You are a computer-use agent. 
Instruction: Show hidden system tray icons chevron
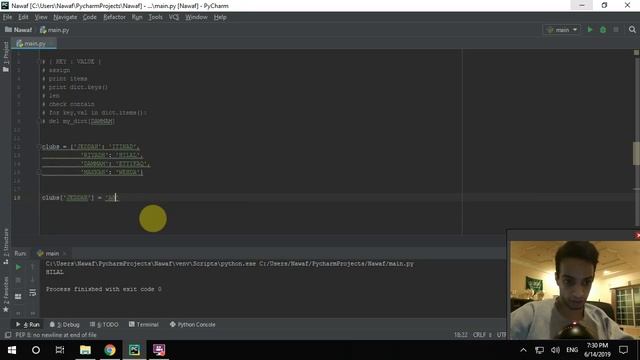(523, 350)
